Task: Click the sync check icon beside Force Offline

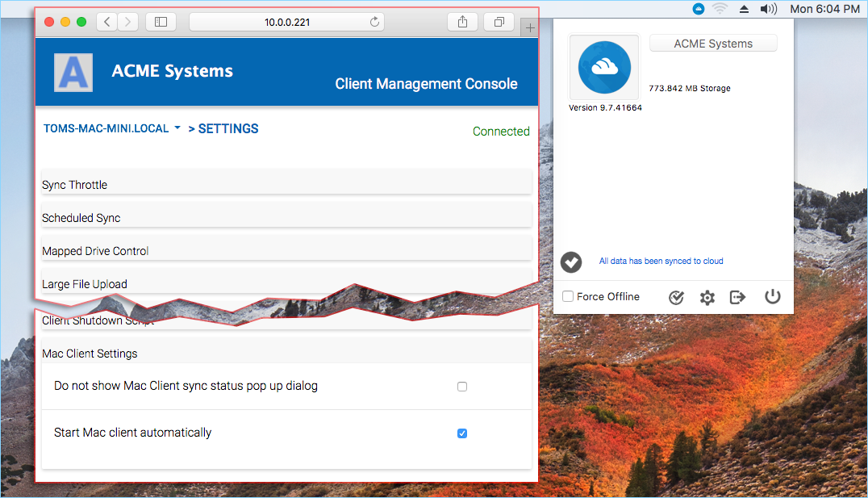Action: 676,298
